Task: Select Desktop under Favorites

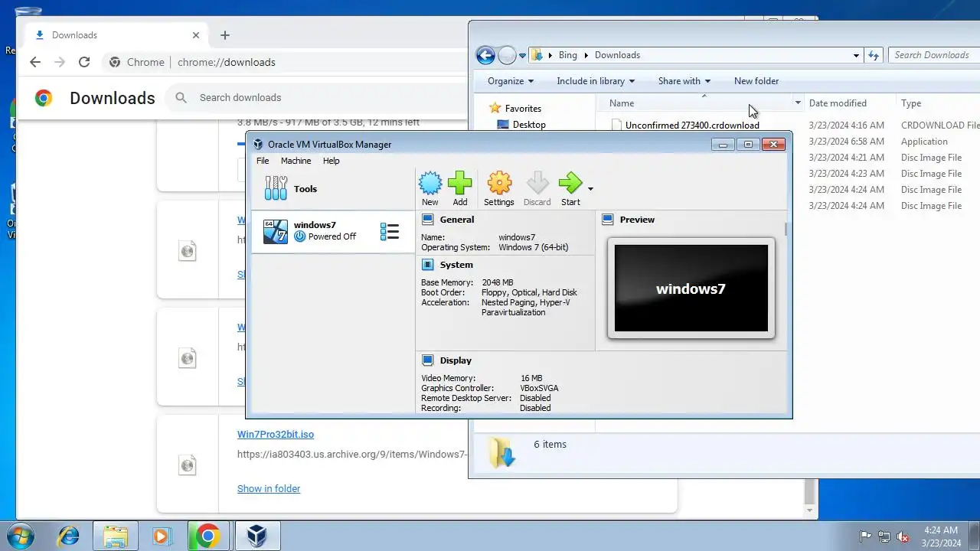Action: [529, 125]
